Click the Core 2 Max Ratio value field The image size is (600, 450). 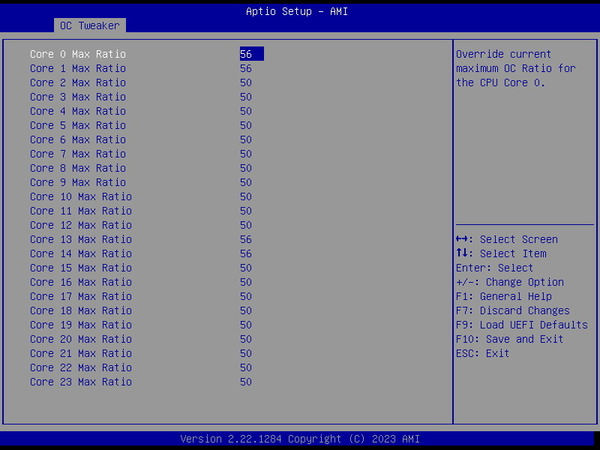246,82
